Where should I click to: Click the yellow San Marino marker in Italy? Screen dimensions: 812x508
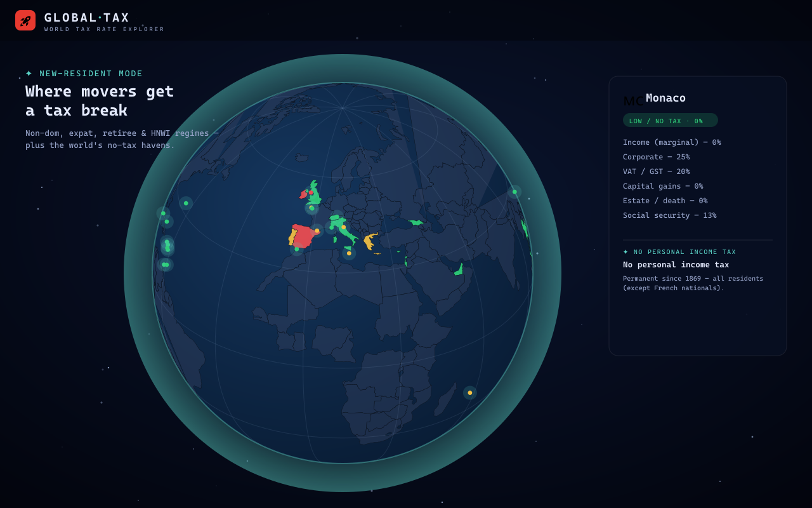(x=344, y=227)
